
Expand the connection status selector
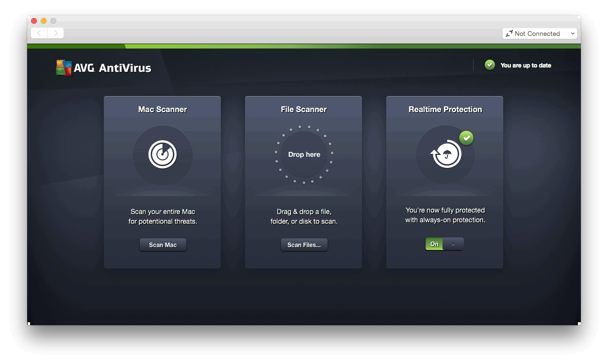[x=540, y=33]
